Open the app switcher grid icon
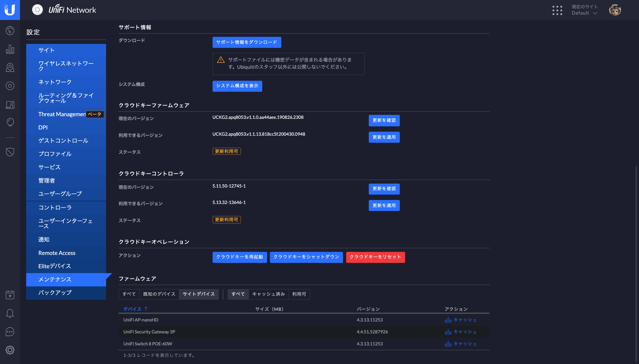639x364 pixels. [557, 10]
